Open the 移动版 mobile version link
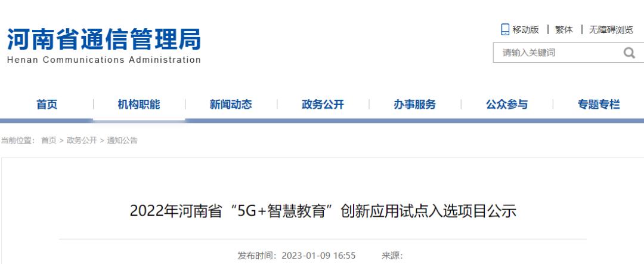This screenshot has height=264, width=644. tap(525, 30)
